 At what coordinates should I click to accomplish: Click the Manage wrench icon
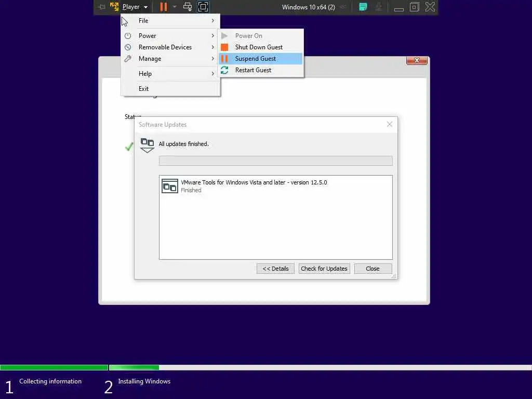click(x=128, y=59)
